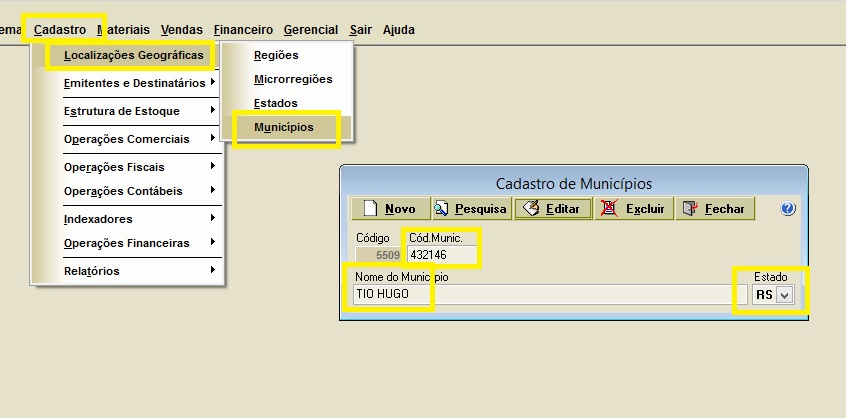Click the Cadastro de Municípios title bar
Viewport: 846px width, 418px height.
click(x=574, y=183)
